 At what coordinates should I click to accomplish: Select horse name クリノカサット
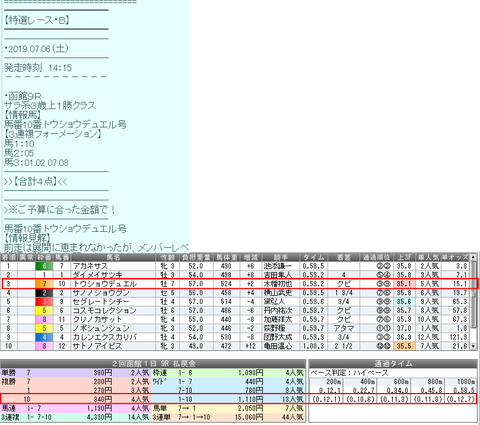coord(98,319)
